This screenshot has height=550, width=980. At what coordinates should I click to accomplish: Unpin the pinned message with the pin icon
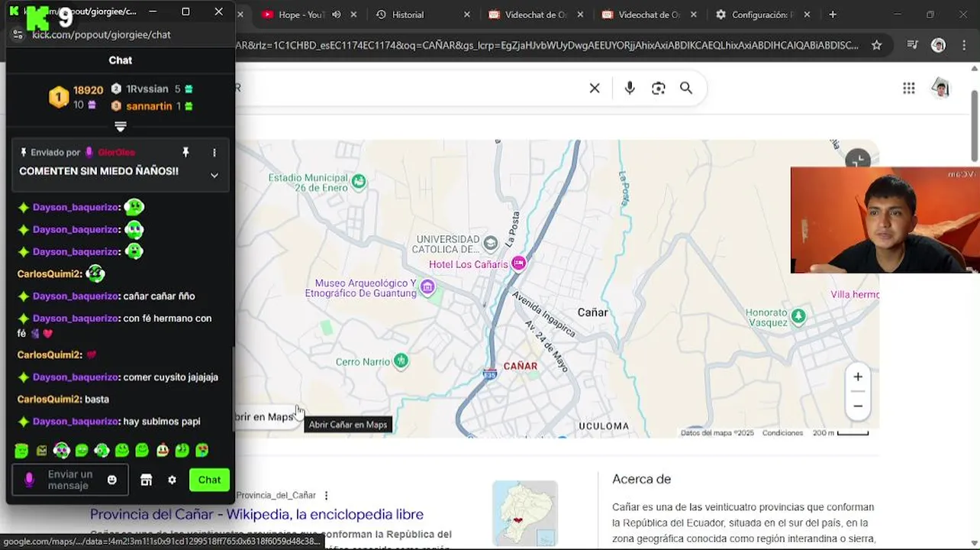click(x=185, y=153)
